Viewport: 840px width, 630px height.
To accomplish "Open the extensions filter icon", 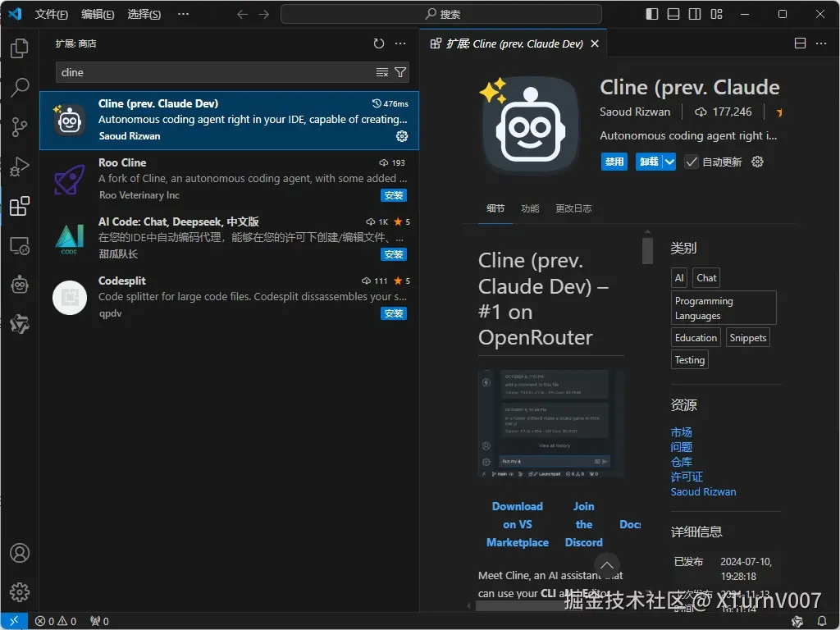I will click(399, 72).
